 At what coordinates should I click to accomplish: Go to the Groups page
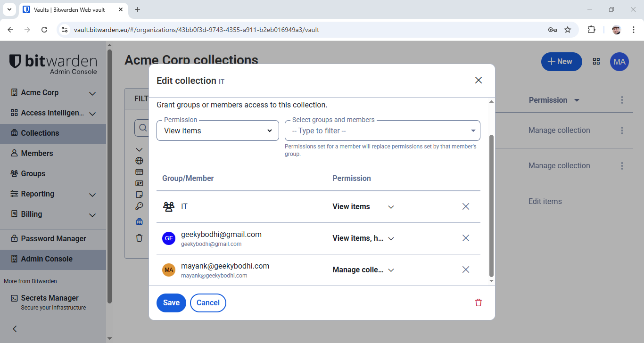[53, 174]
